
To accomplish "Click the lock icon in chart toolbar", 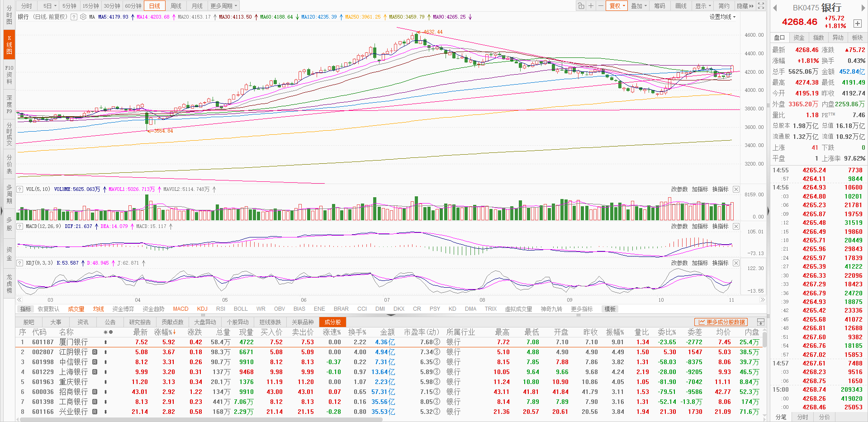I will pos(581,6).
